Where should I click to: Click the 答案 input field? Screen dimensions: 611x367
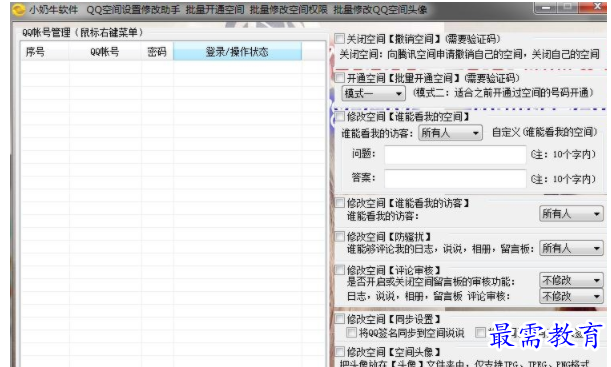point(455,178)
